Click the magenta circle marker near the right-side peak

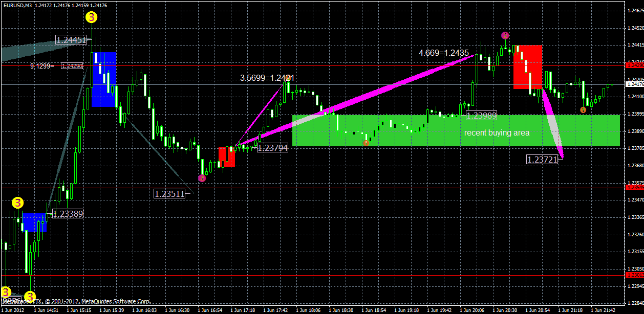pos(505,35)
